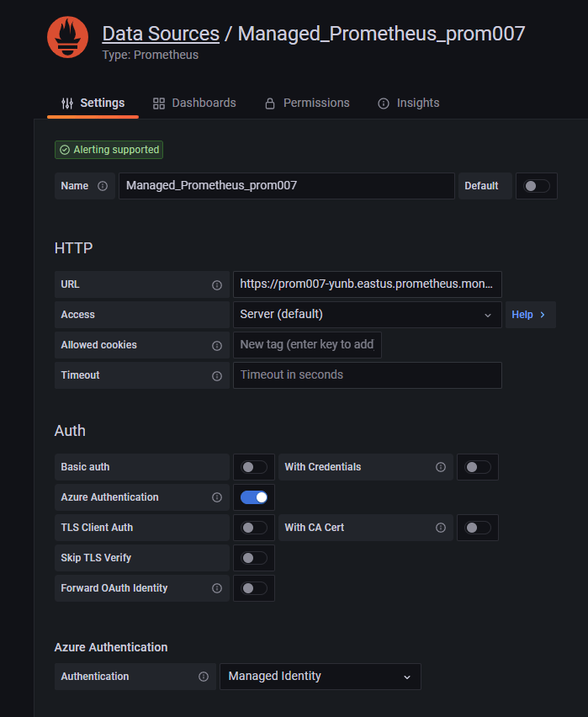Viewport: 588px width, 717px height.
Task: Click the Forward OAuth Identity info icon
Action: (217, 588)
